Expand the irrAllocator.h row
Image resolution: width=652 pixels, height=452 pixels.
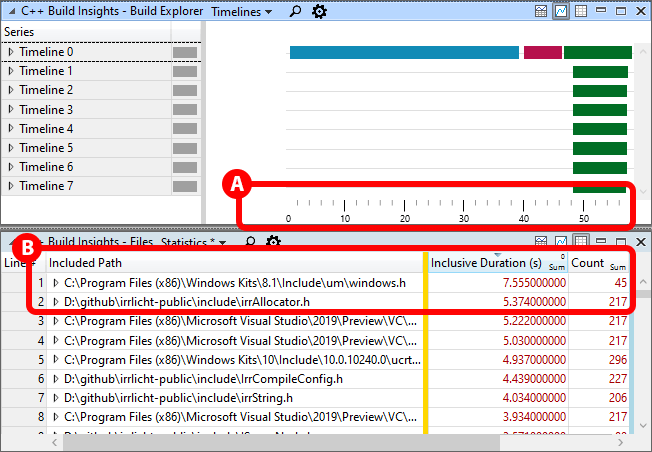56,302
